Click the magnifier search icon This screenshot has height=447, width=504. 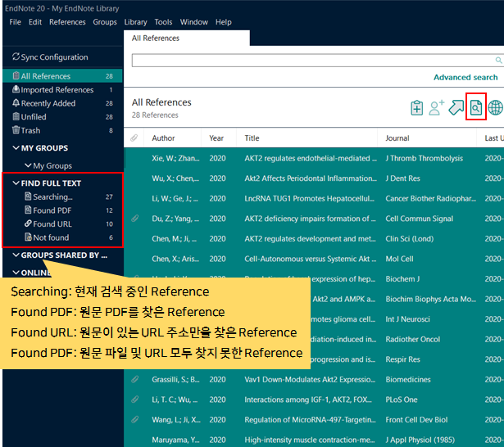pyautogui.click(x=498, y=60)
